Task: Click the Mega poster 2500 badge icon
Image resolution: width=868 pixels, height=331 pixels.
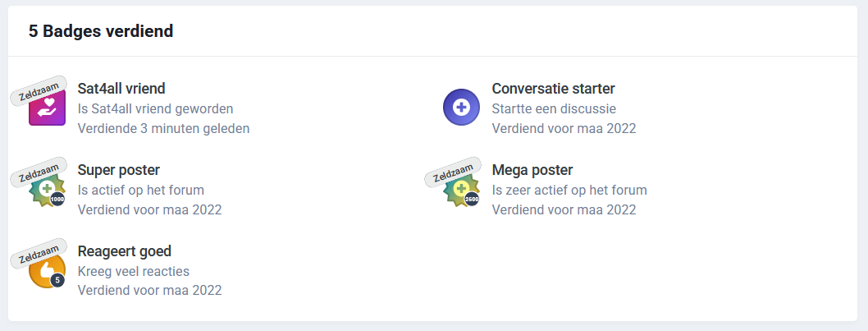Action: (461, 189)
